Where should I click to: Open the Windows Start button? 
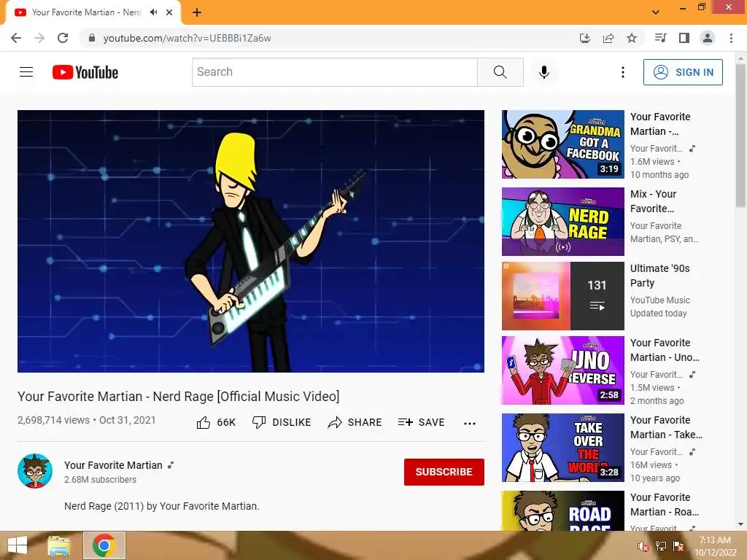pyautogui.click(x=18, y=545)
